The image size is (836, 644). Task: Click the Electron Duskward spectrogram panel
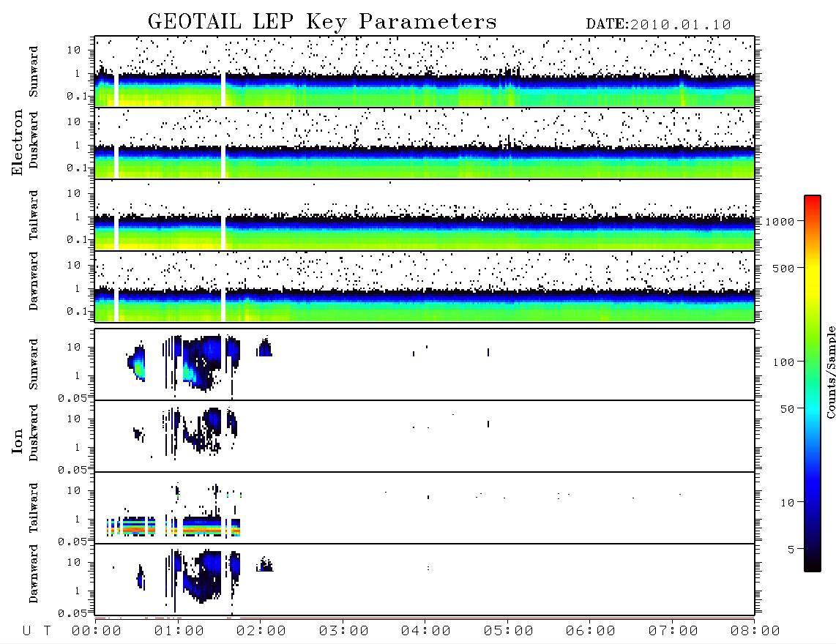pos(425,143)
